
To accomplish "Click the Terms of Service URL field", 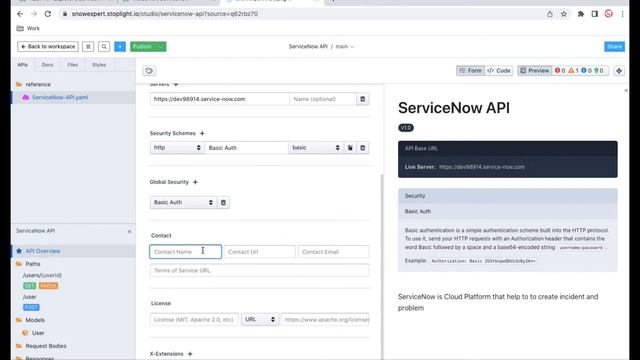I will 260,271.
